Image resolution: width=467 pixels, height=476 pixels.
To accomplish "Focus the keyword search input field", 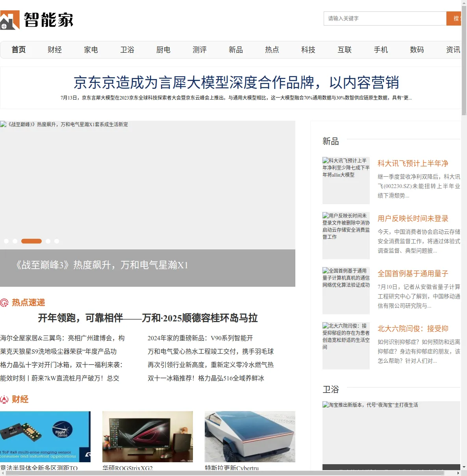I will (x=385, y=18).
